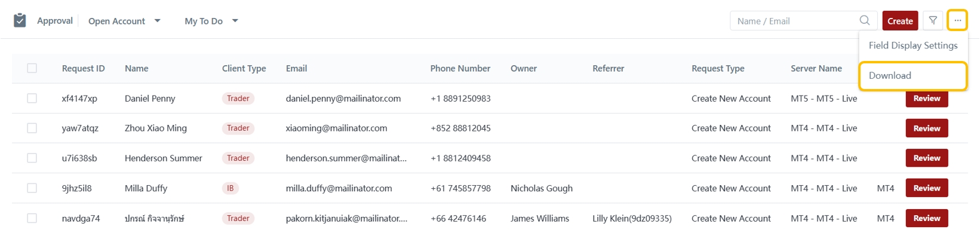Click Review for request navdga74
The image size is (980, 239).
click(x=926, y=218)
